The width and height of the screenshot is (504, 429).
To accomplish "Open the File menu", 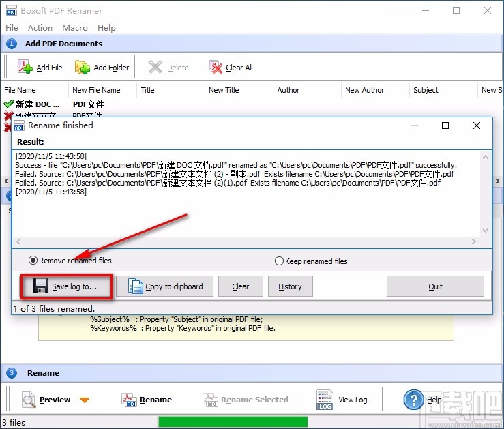I will coord(12,28).
